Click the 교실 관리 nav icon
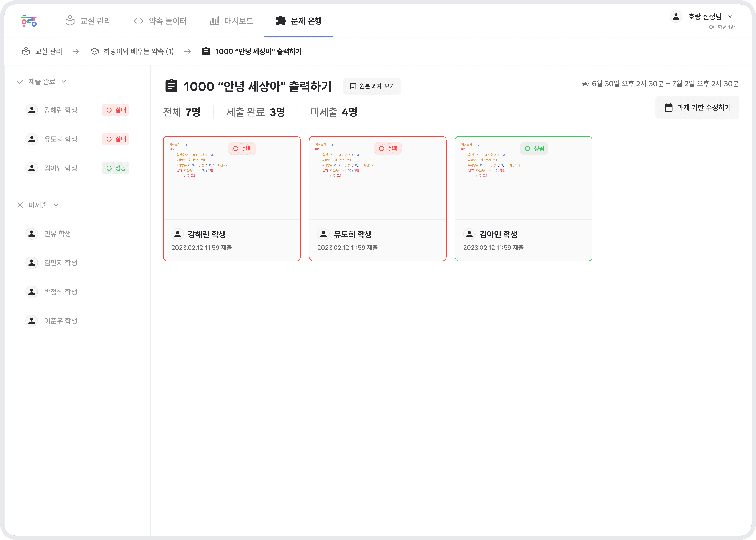The height and width of the screenshot is (540, 756). 70,21
